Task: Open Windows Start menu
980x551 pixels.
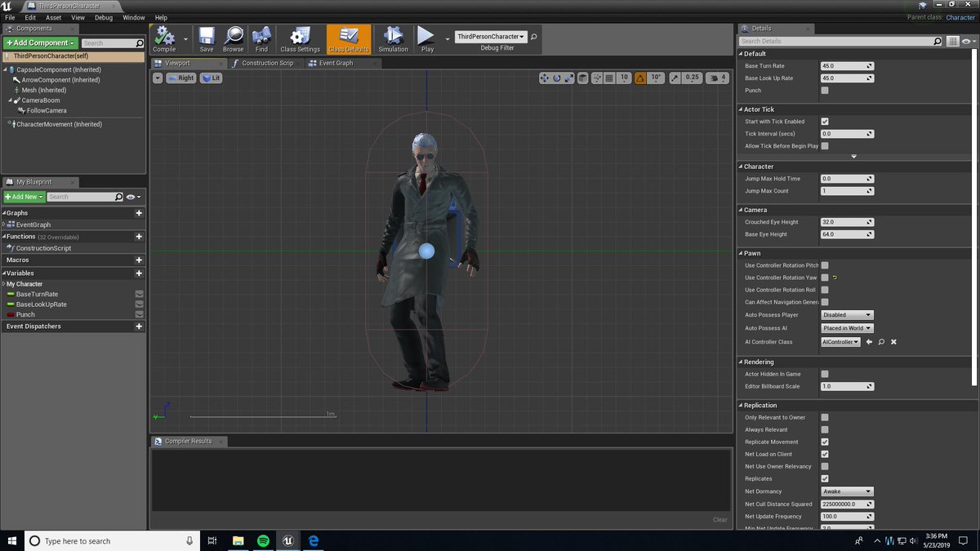Action: [x=11, y=540]
